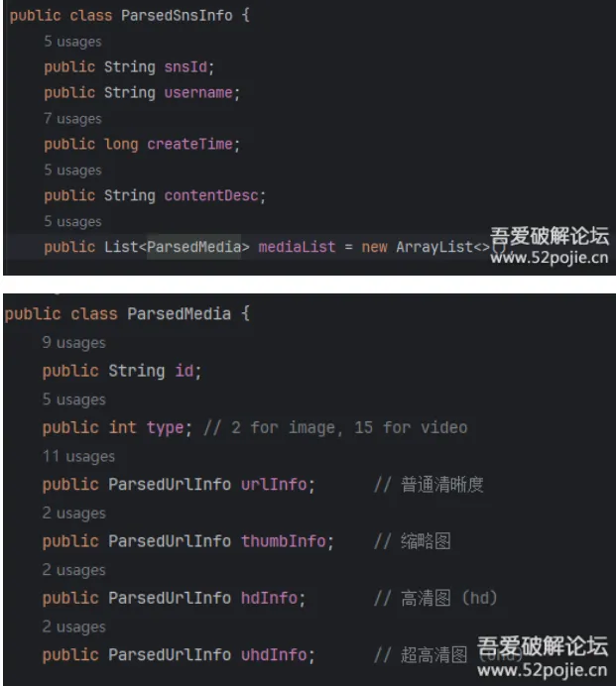
Task: Click the ArrayList constructor call
Action: (451, 247)
